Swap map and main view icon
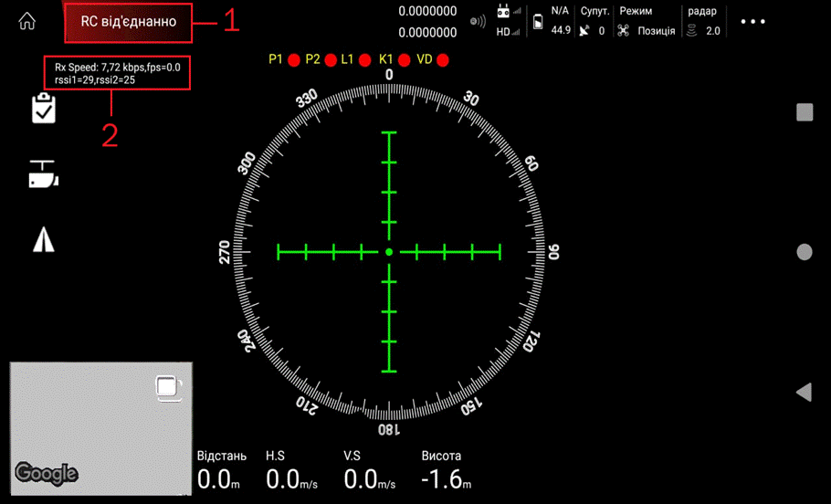 [x=169, y=388]
